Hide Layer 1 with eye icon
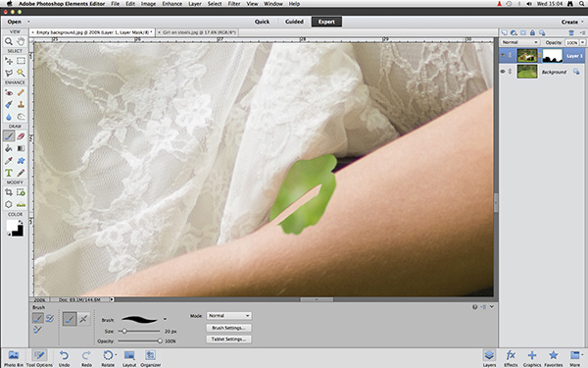Image resolution: width=588 pixels, height=368 pixels. click(503, 56)
